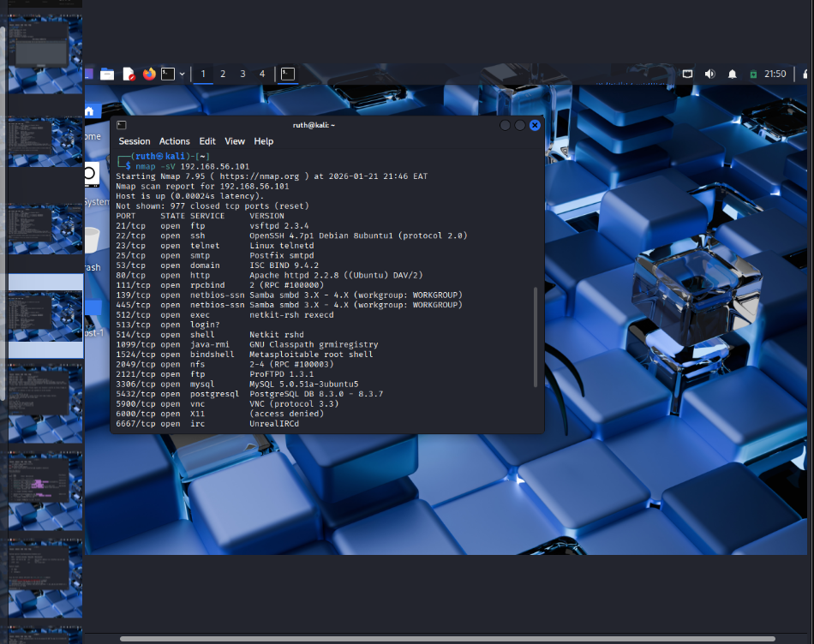Click the 23/tcp telnet row
Image resolution: width=814 pixels, height=644 pixels.
215,246
